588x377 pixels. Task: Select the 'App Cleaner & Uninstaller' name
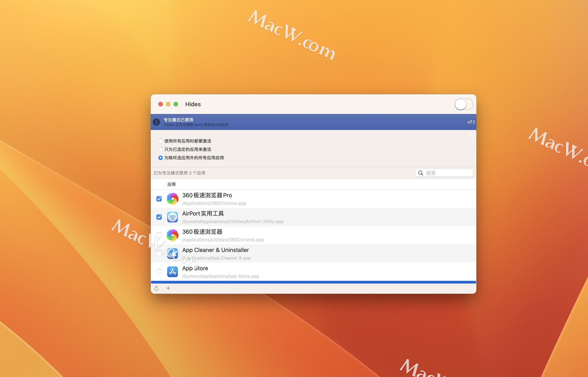216,250
